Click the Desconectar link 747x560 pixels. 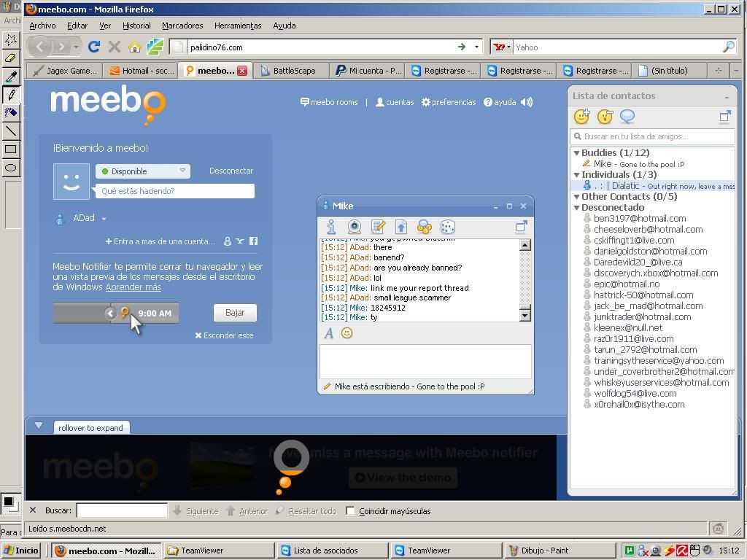pos(231,171)
